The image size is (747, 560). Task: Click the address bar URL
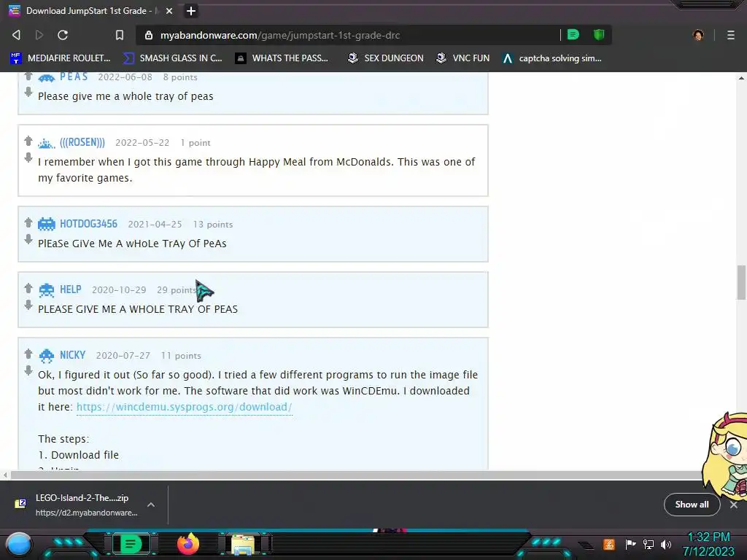tap(280, 35)
